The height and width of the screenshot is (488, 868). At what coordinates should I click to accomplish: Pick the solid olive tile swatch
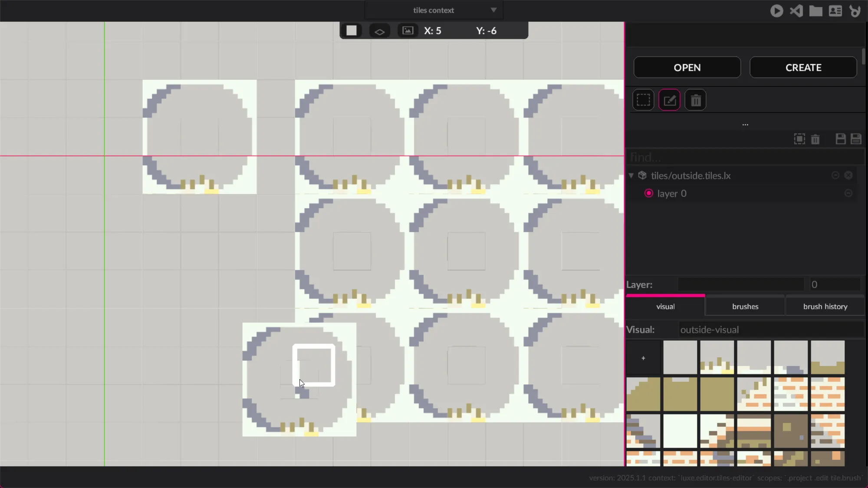point(717,394)
